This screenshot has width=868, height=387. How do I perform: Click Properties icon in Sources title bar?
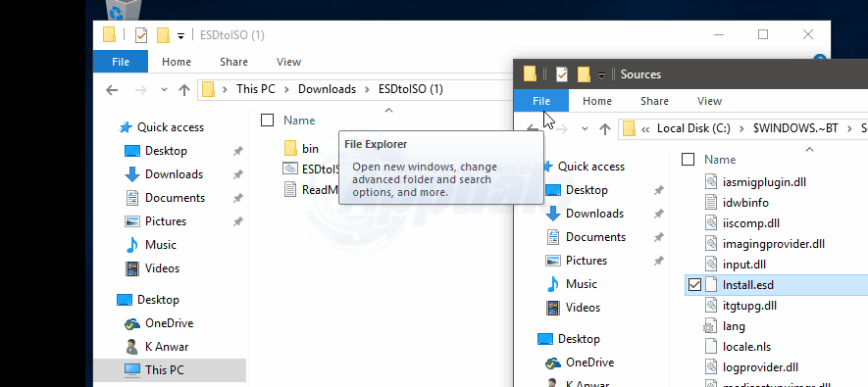tap(562, 74)
